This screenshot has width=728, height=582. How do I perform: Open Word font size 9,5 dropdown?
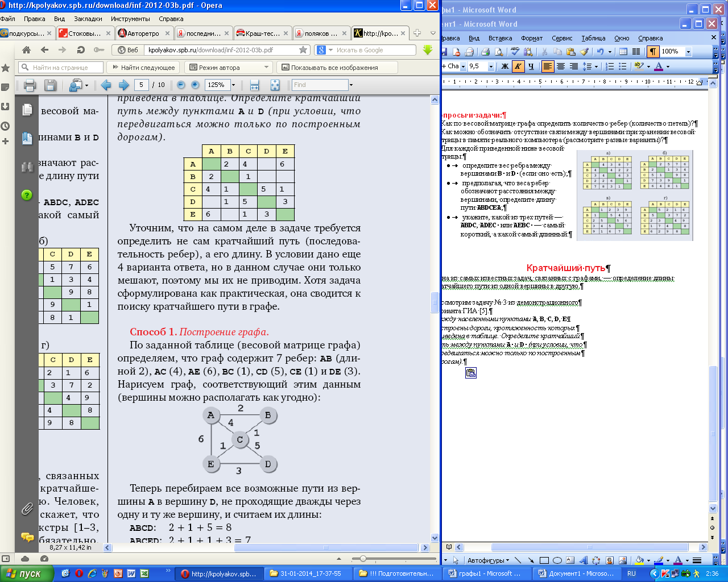[491, 66]
